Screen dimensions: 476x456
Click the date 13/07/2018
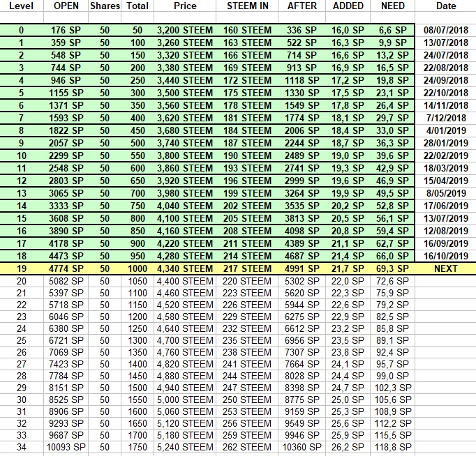[446, 43]
